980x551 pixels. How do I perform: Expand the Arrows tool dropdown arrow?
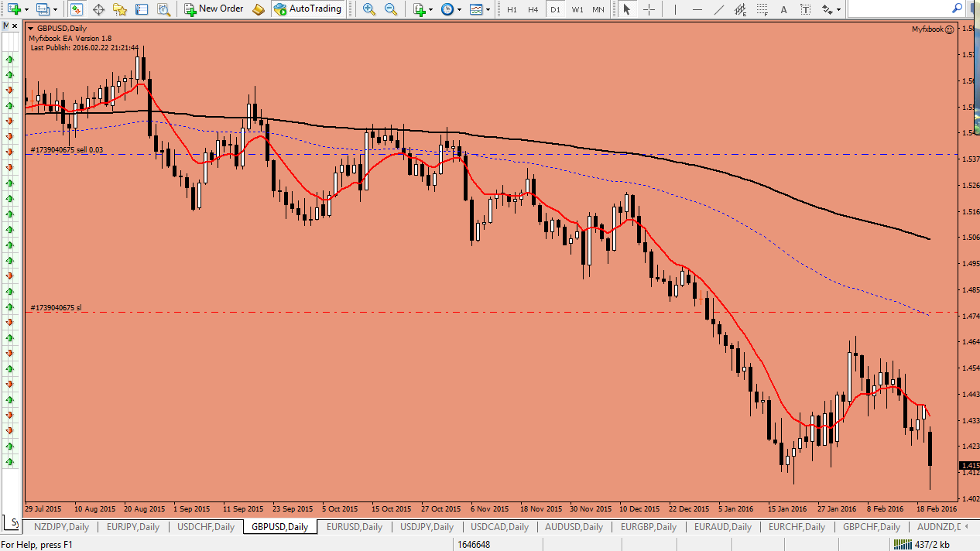[x=838, y=9]
